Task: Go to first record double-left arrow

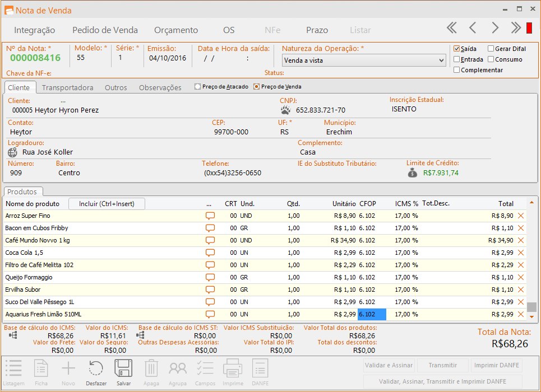Action: (452, 28)
